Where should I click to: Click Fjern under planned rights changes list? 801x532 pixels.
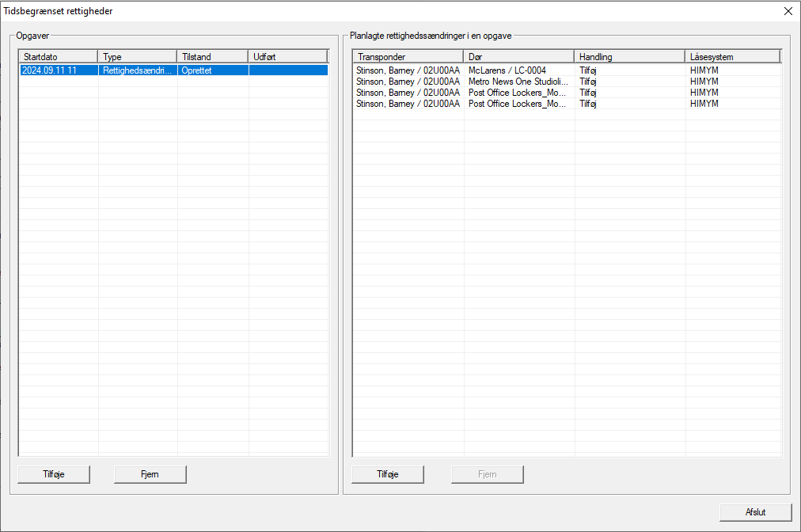(x=487, y=474)
